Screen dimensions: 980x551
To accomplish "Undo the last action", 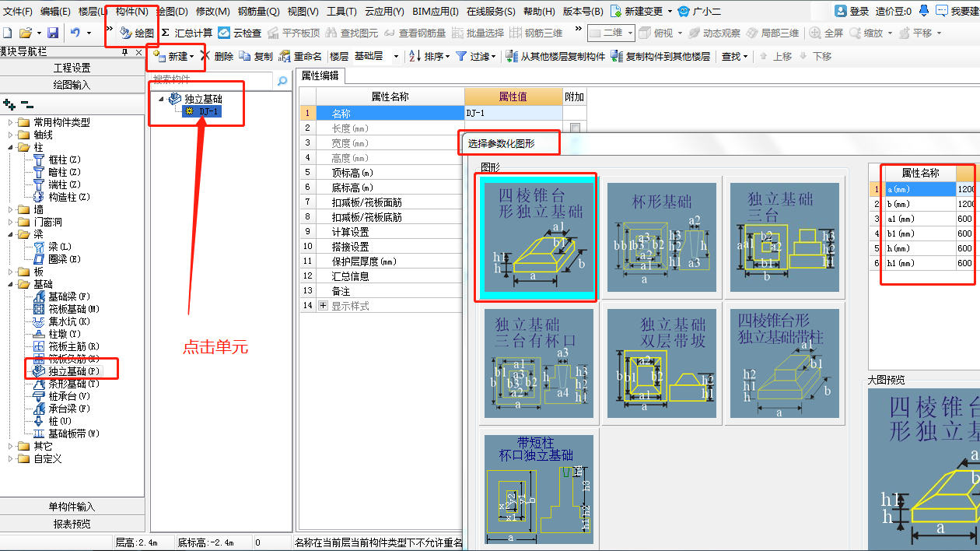I will [x=75, y=33].
